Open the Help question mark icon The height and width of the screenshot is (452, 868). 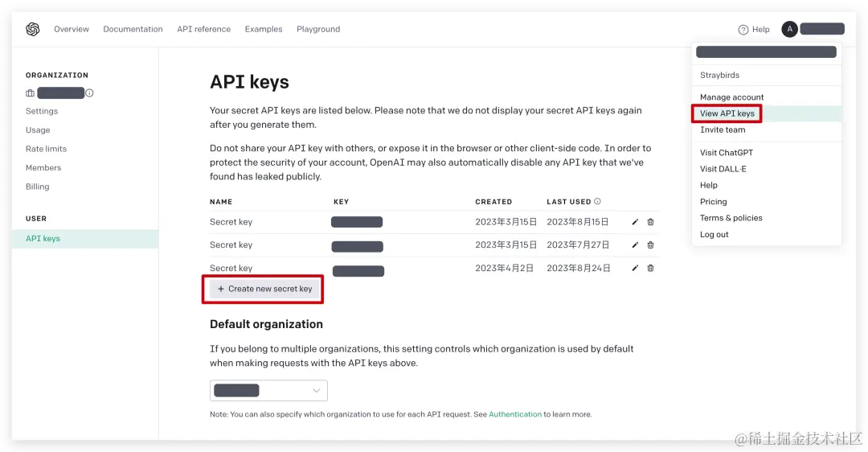pos(743,30)
